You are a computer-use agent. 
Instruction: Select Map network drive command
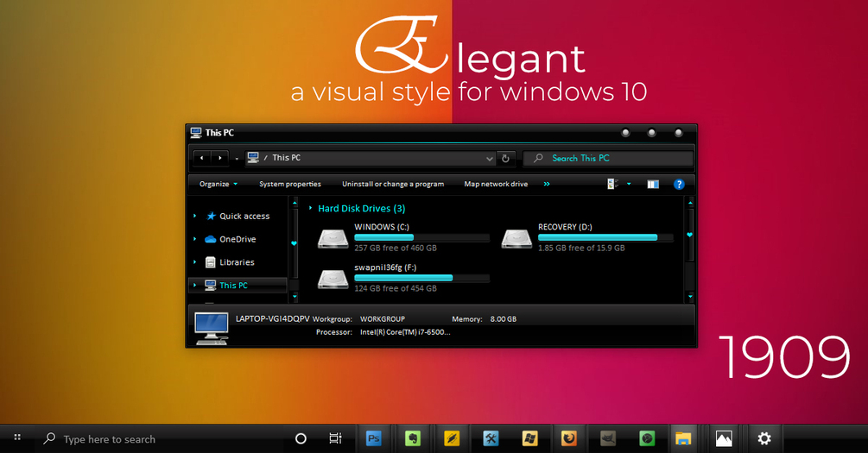tap(496, 184)
